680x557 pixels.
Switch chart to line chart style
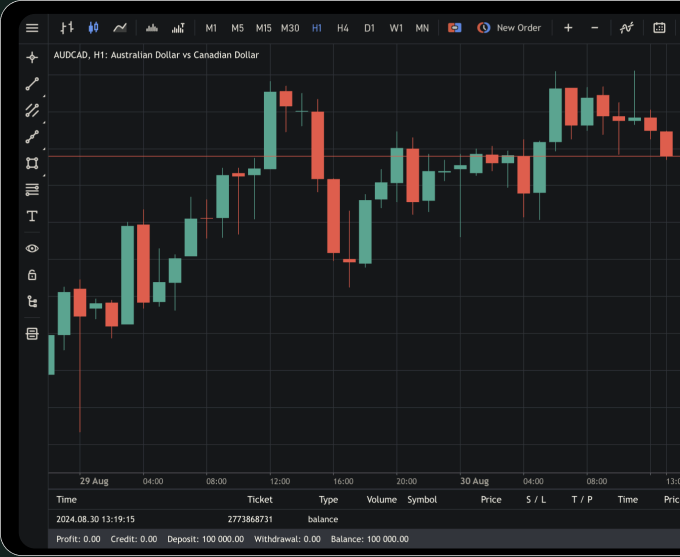tap(120, 28)
